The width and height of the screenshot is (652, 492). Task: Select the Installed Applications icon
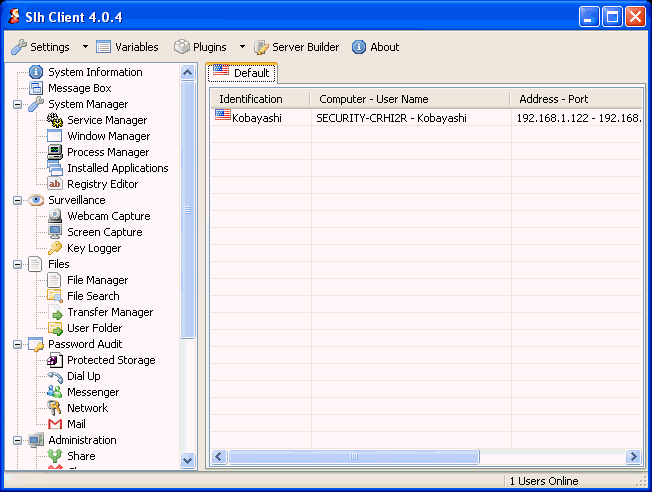click(55, 168)
